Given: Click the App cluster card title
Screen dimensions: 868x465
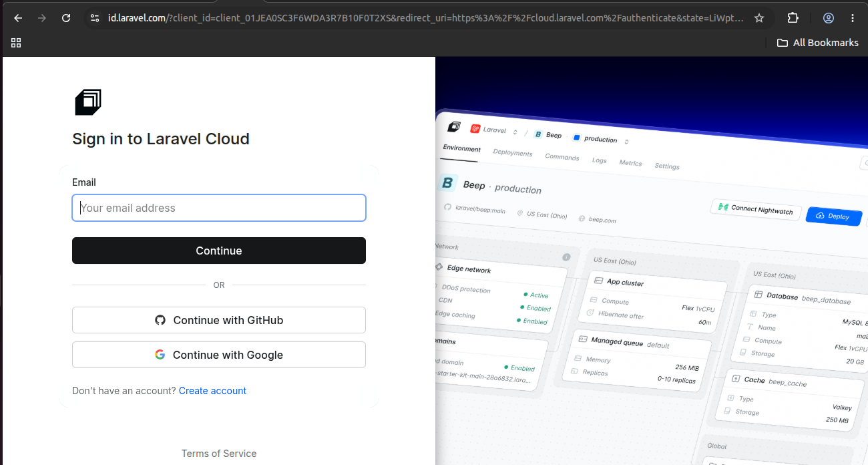Looking at the screenshot, I should pyautogui.click(x=625, y=283).
